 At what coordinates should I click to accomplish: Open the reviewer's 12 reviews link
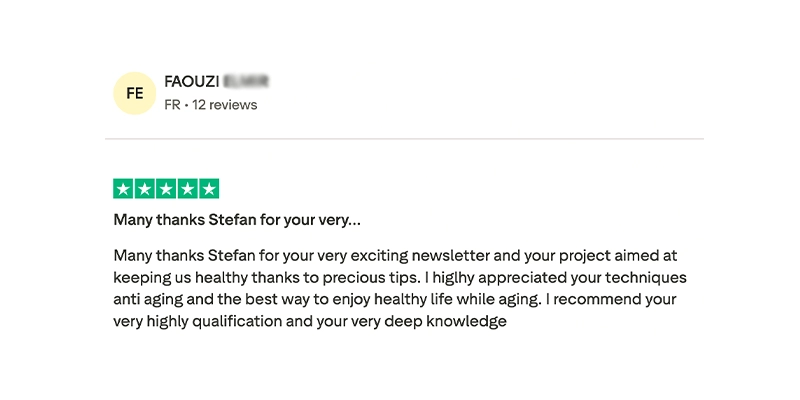point(227,105)
